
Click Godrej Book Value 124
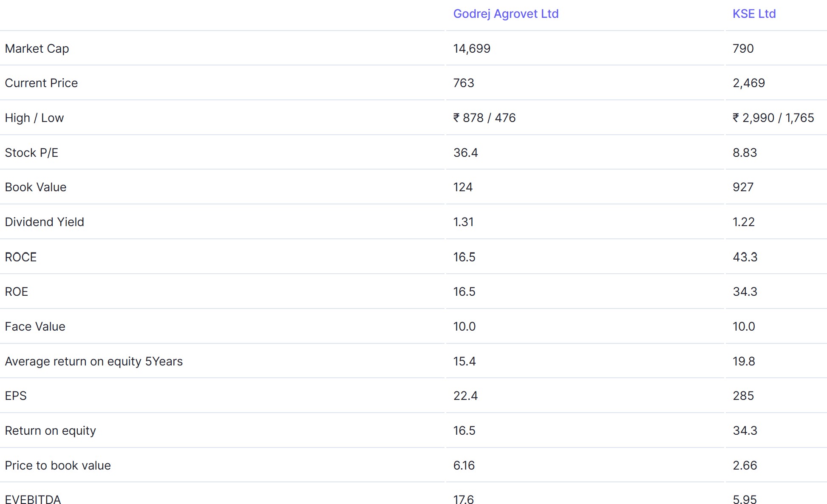tap(463, 187)
